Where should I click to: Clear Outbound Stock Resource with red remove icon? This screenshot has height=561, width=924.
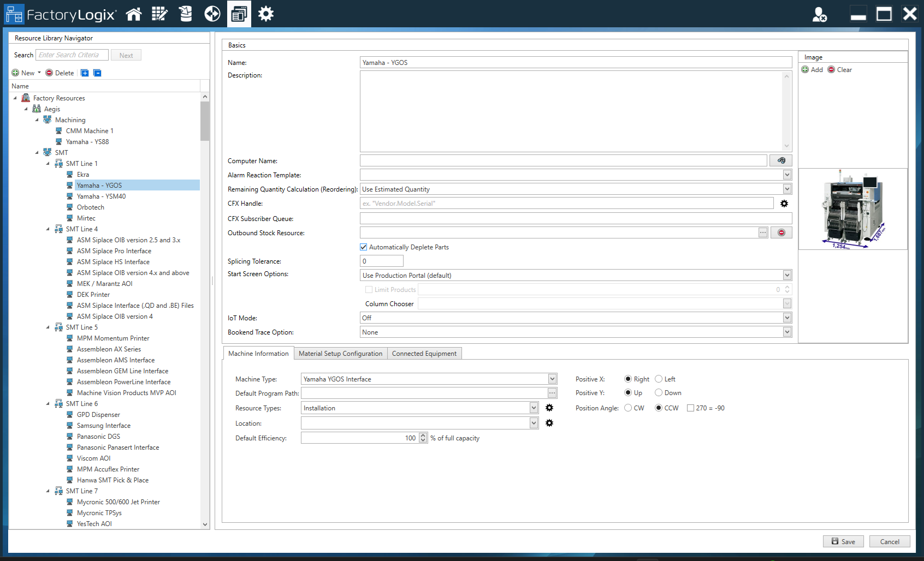[781, 232]
